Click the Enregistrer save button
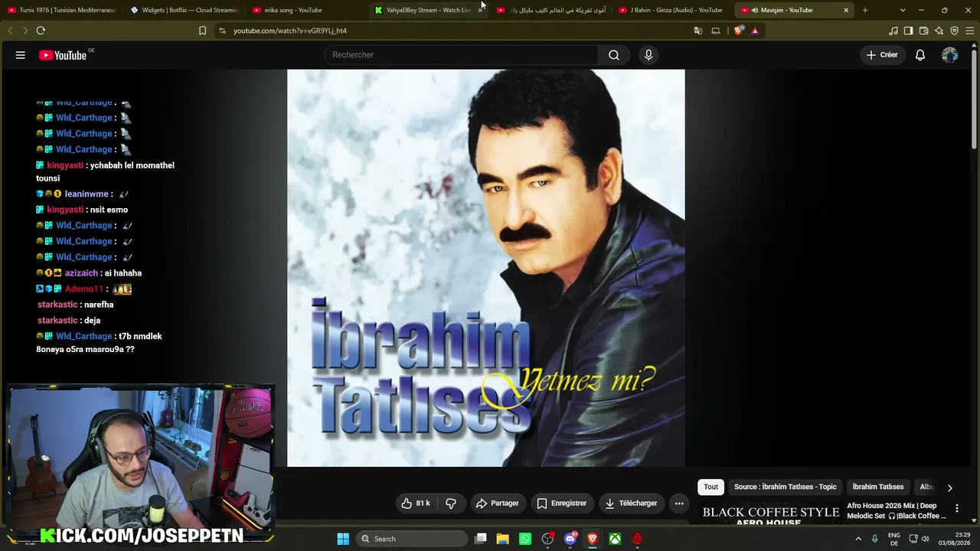 (x=562, y=504)
